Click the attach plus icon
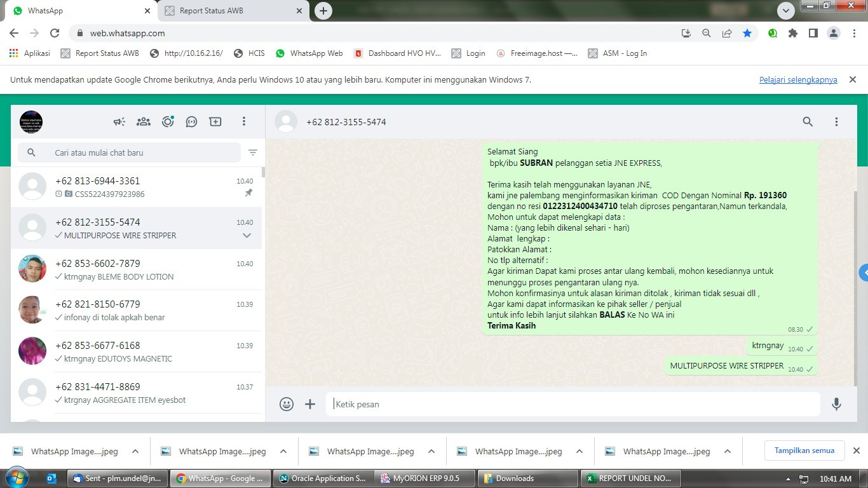 point(310,403)
